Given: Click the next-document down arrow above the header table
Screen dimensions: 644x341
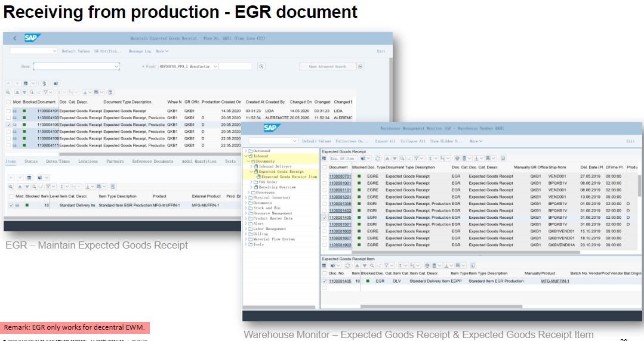Looking at the screenshot, I should [17, 83].
